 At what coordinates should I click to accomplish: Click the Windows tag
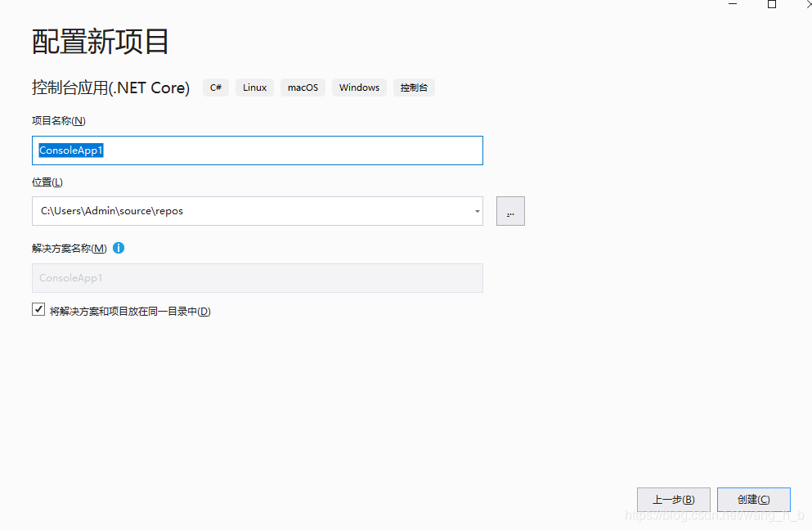click(360, 88)
